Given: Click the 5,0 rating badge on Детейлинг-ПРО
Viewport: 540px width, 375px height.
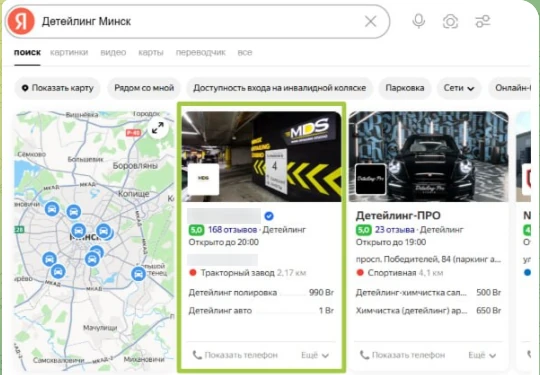Looking at the screenshot, I should coord(364,230).
